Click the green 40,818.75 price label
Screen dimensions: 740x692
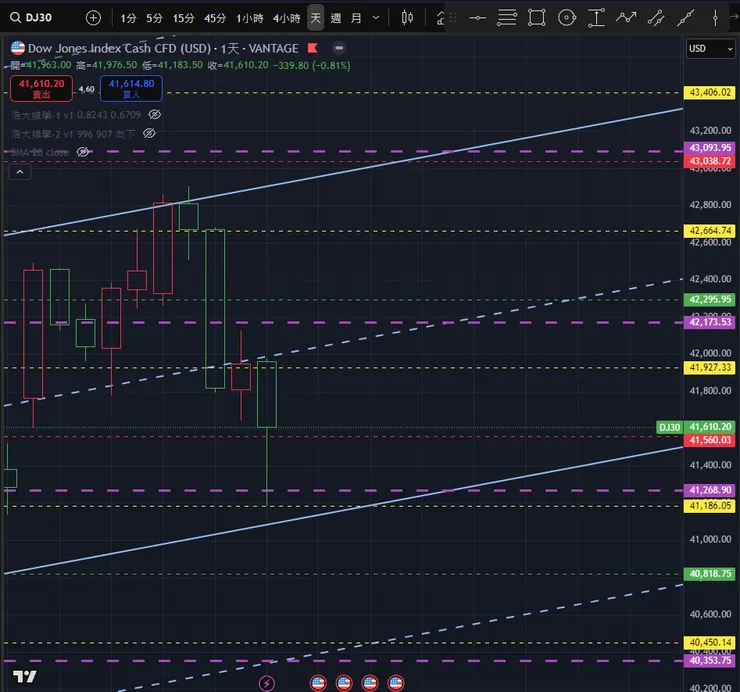point(710,574)
